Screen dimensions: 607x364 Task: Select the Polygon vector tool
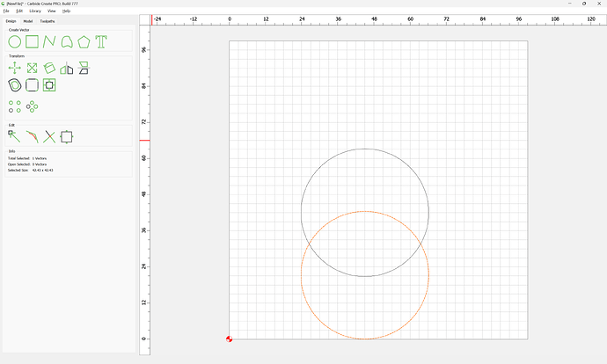click(x=84, y=42)
